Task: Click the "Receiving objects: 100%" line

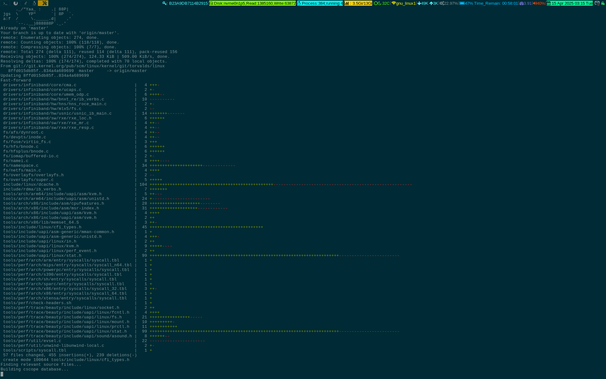Action: pyautogui.click(x=85, y=56)
